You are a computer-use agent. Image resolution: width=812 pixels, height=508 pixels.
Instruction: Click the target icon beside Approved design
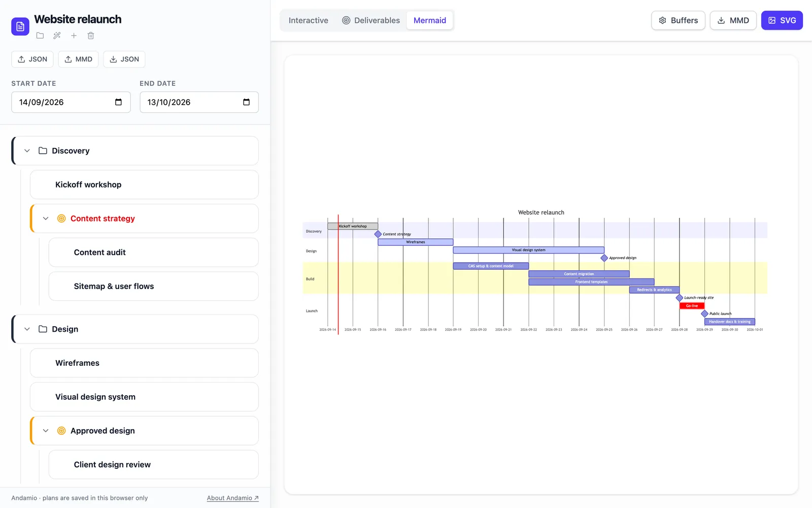coord(61,431)
